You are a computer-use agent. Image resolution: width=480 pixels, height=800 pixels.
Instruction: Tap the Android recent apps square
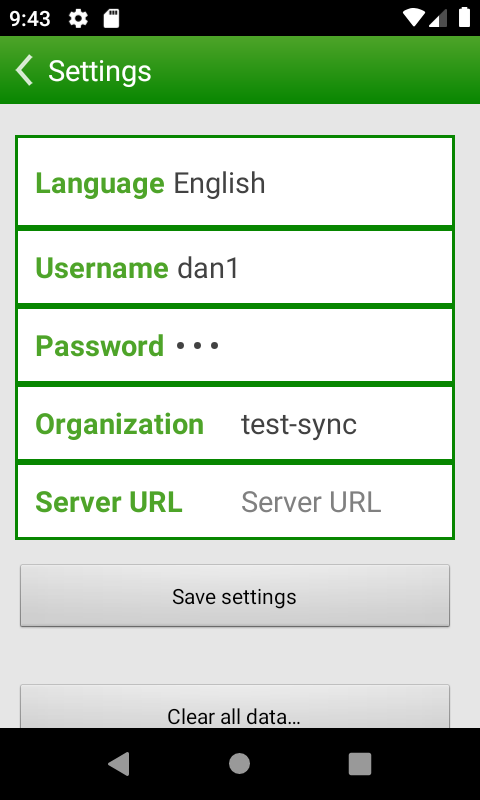[x=360, y=764]
